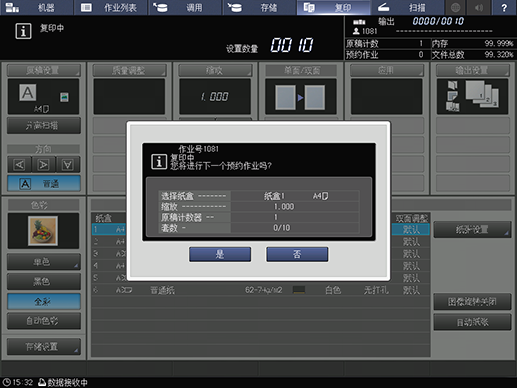Click the 内存 99.999% readout
The width and height of the screenshot is (517, 388).
473,43
